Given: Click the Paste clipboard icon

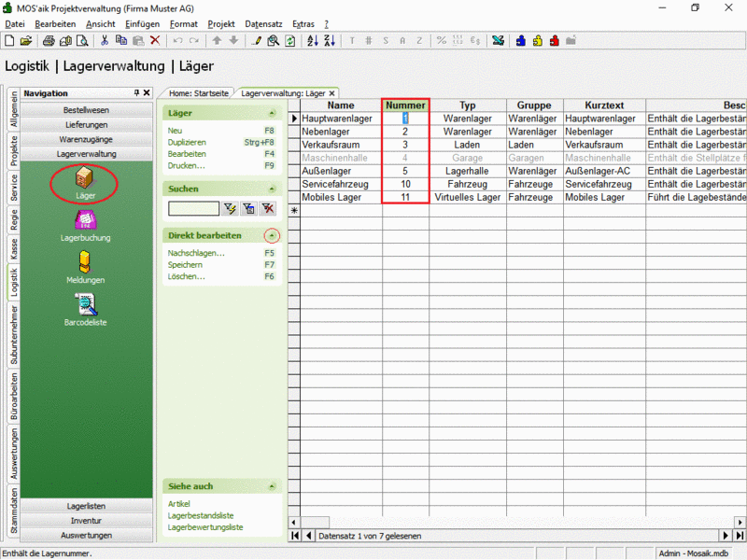Looking at the screenshot, I should point(138,41).
